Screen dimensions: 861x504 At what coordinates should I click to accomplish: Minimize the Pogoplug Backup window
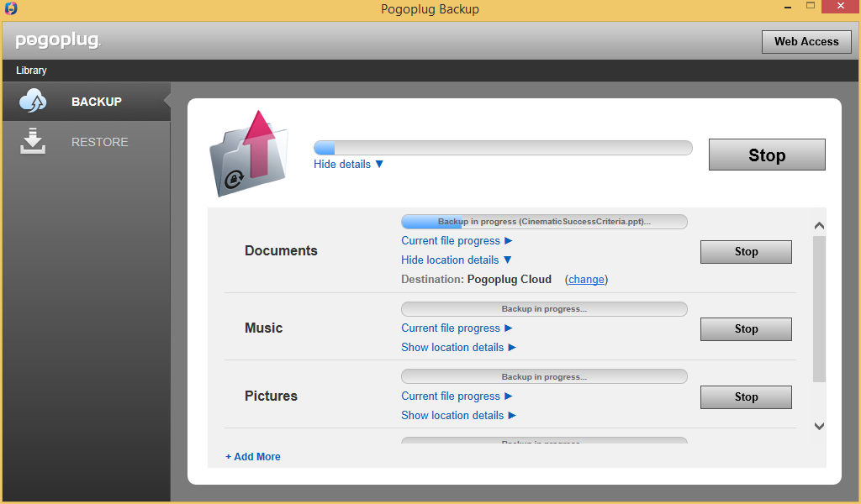788,7
